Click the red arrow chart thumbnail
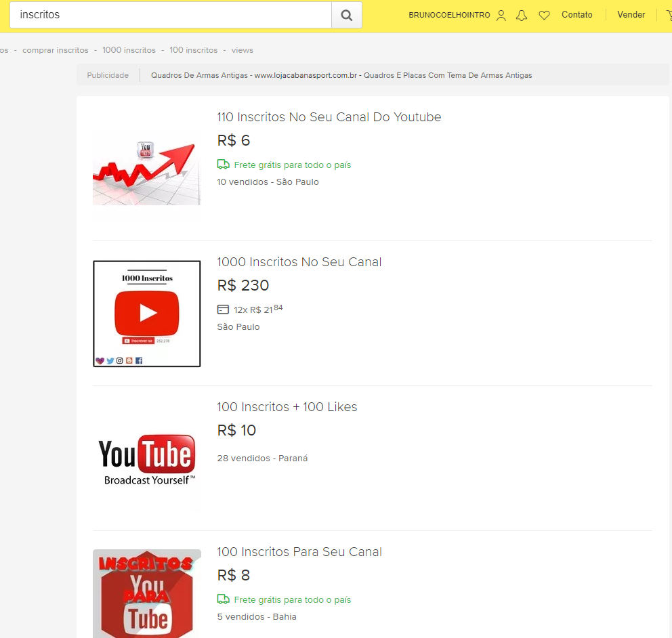The height and width of the screenshot is (638, 672). pyautogui.click(x=146, y=169)
